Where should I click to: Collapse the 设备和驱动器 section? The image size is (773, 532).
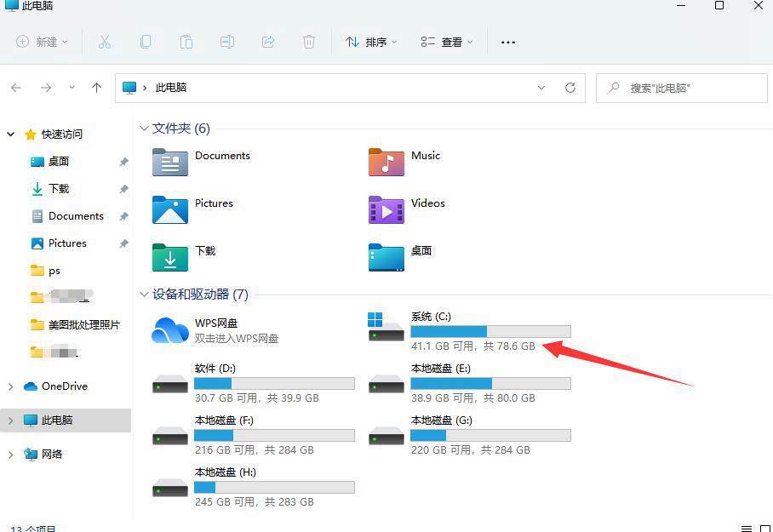(x=144, y=295)
